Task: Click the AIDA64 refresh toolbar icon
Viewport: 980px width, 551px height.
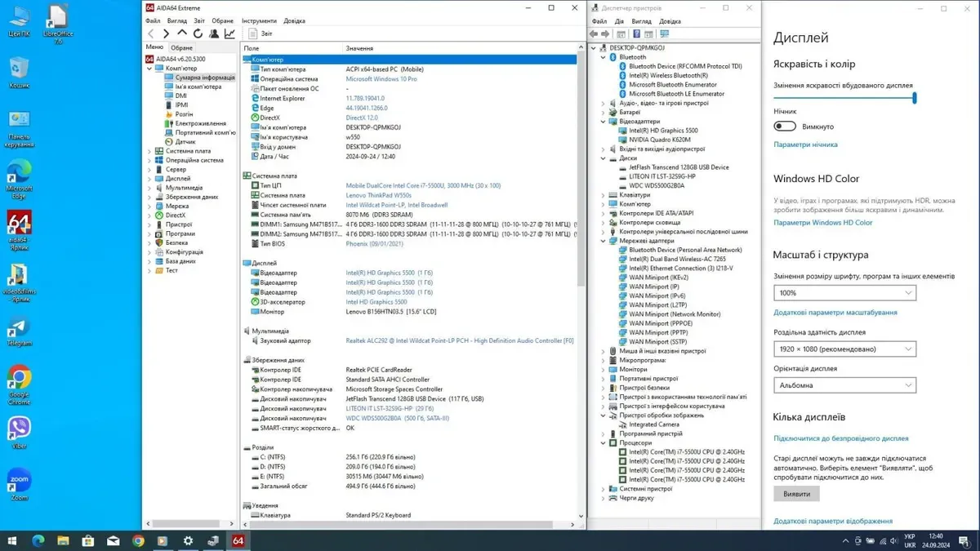Action: click(198, 33)
